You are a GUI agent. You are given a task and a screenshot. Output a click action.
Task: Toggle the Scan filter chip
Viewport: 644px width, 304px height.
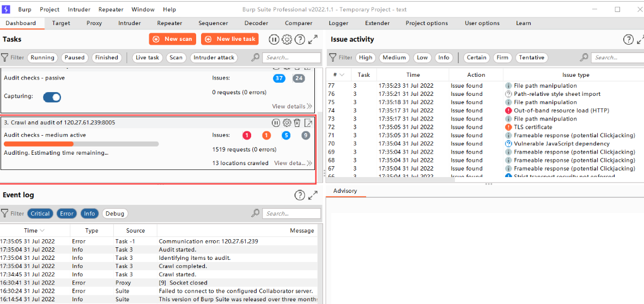click(176, 58)
